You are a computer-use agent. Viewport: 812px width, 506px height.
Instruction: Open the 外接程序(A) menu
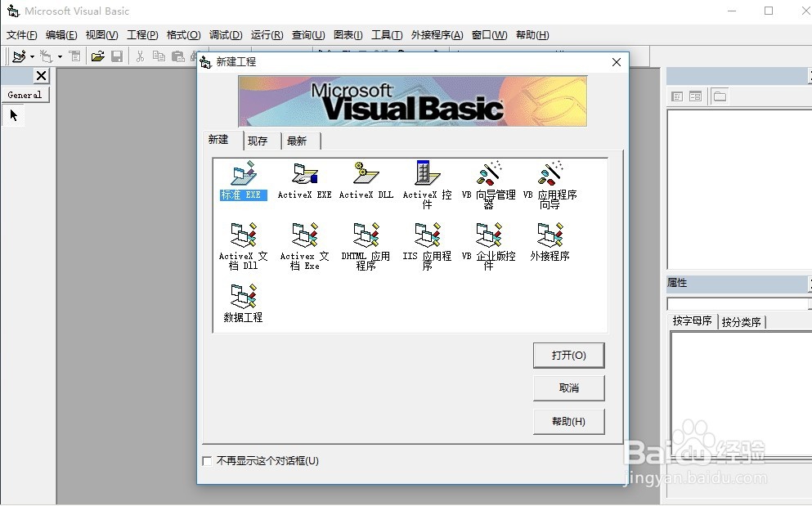pos(437,34)
